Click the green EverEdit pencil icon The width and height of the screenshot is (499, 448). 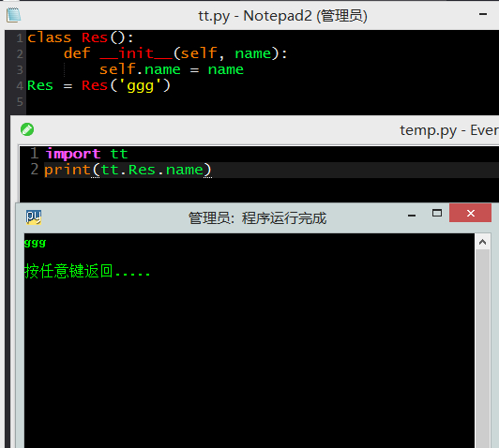27,129
